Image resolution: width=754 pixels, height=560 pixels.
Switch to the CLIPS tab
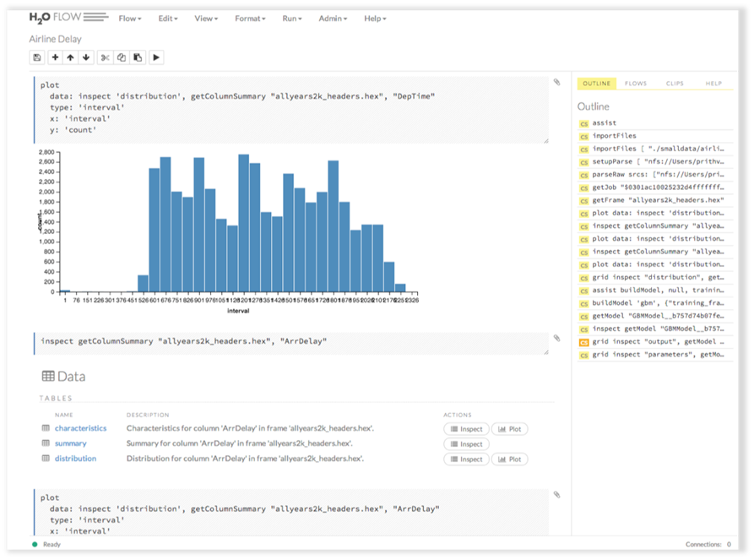(x=675, y=84)
